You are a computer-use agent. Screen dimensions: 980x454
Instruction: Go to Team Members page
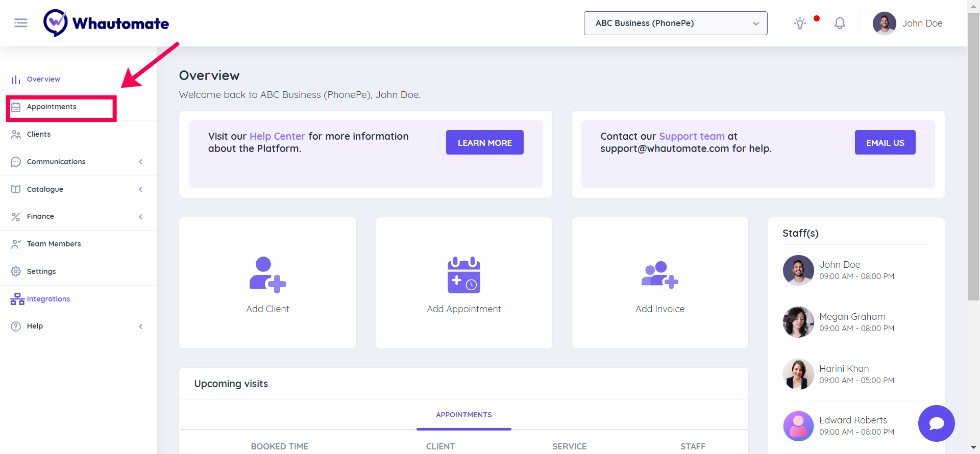tap(54, 244)
